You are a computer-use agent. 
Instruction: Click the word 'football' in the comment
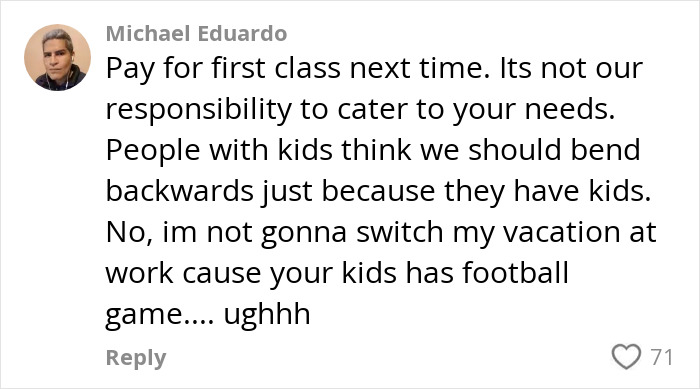click(515, 272)
